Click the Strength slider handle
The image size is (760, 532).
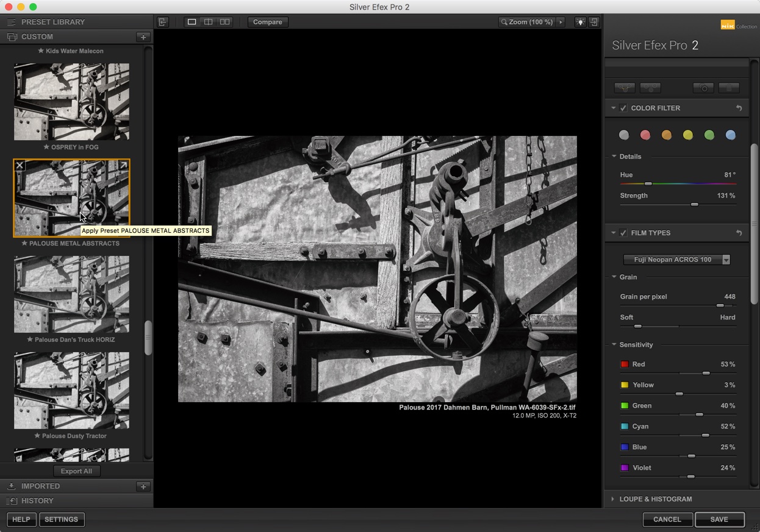tap(694, 205)
